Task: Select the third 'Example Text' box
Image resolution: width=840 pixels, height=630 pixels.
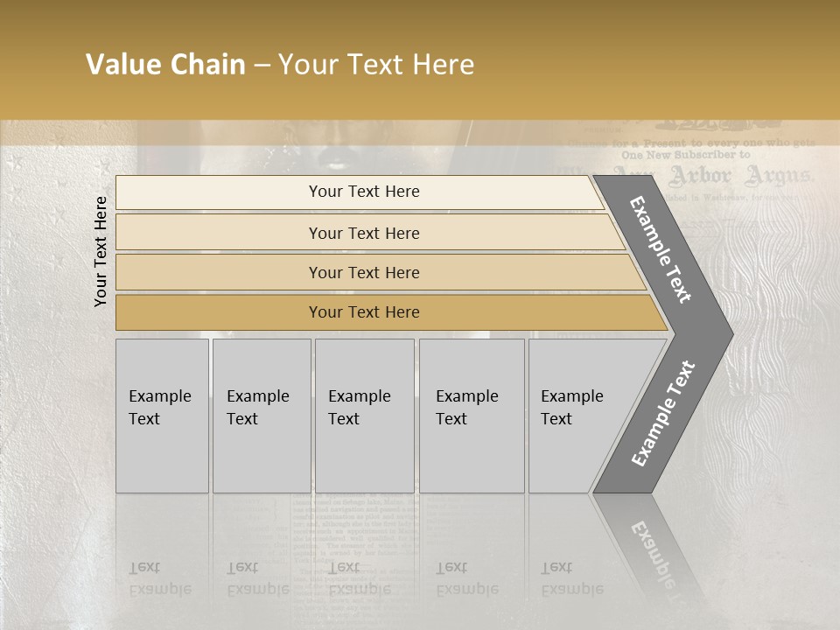Action: click(363, 416)
